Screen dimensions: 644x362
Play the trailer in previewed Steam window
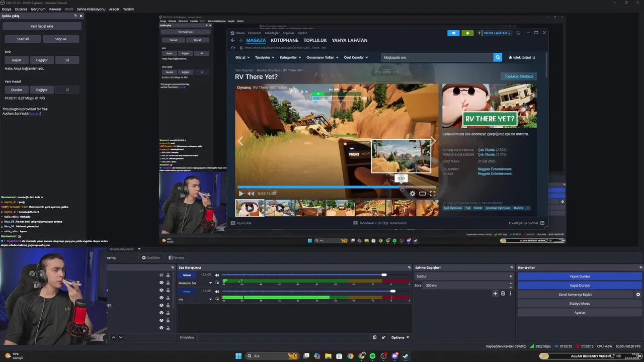click(241, 194)
